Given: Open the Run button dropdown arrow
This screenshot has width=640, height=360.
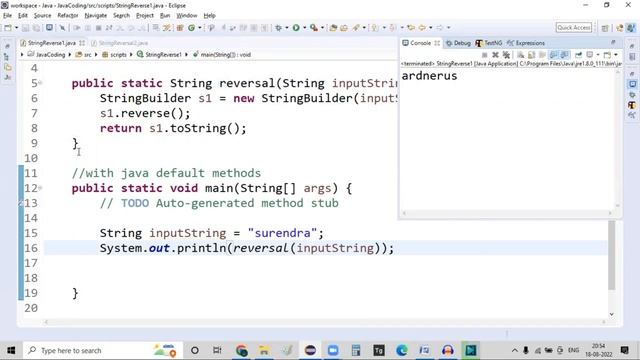Looking at the screenshot, I should click(x=304, y=28).
